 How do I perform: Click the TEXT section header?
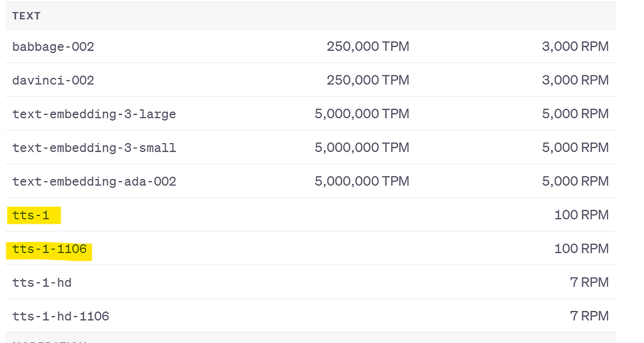coord(26,16)
